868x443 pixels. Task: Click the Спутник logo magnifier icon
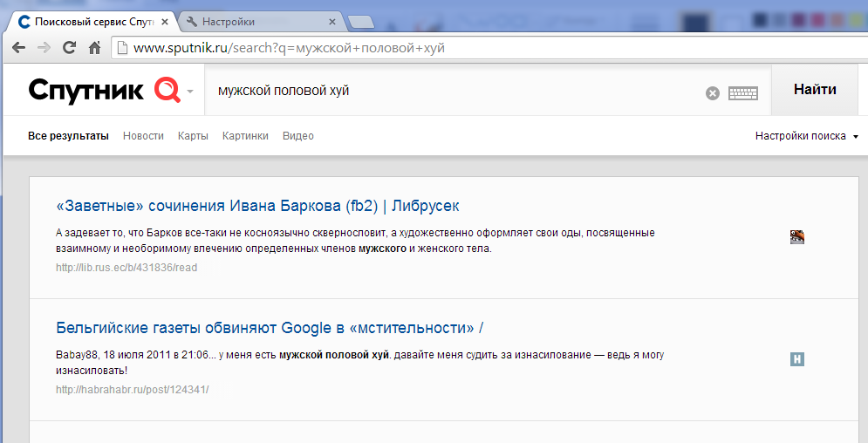pyautogui.click(x=167, y=90)
